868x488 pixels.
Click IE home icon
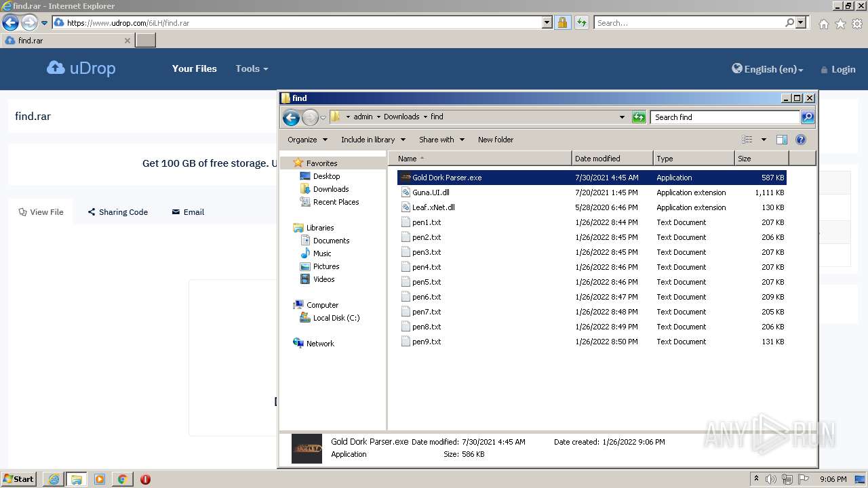click(x=823, y=24)
